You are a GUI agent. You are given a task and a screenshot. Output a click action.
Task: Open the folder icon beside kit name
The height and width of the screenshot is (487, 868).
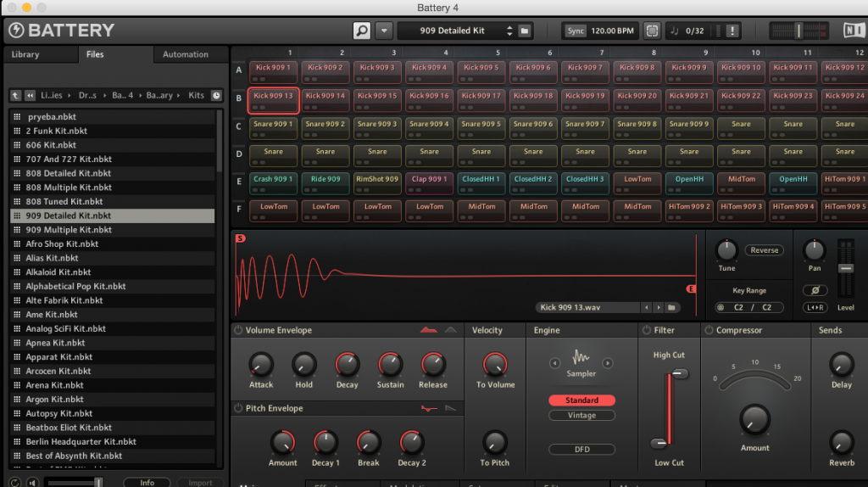click(x=524, y=31)
